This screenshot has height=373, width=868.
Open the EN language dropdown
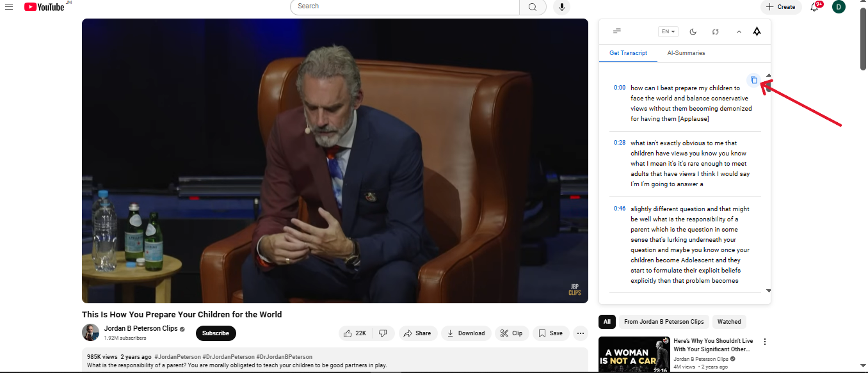[668, 31]
